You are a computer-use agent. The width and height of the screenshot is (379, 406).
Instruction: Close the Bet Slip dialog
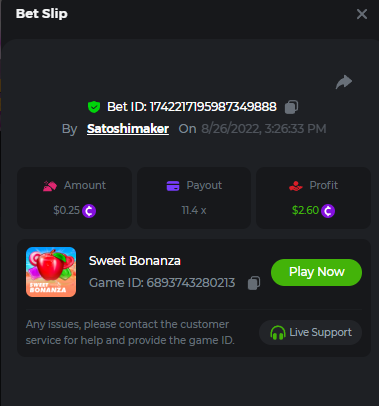(362, 14)
